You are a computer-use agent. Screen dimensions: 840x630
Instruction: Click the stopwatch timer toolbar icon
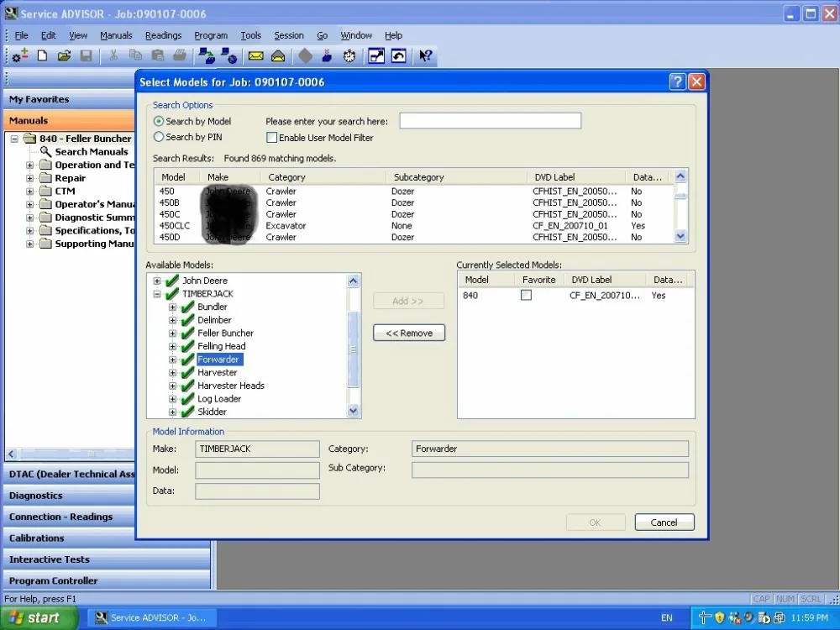click(349, 56)
